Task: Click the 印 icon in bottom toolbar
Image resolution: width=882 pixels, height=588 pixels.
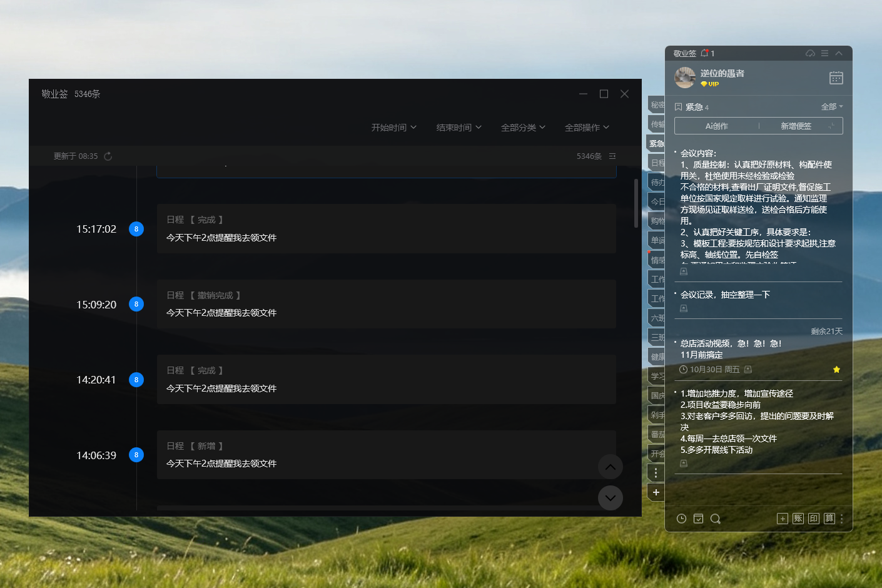Action: [x=814, y=519]
